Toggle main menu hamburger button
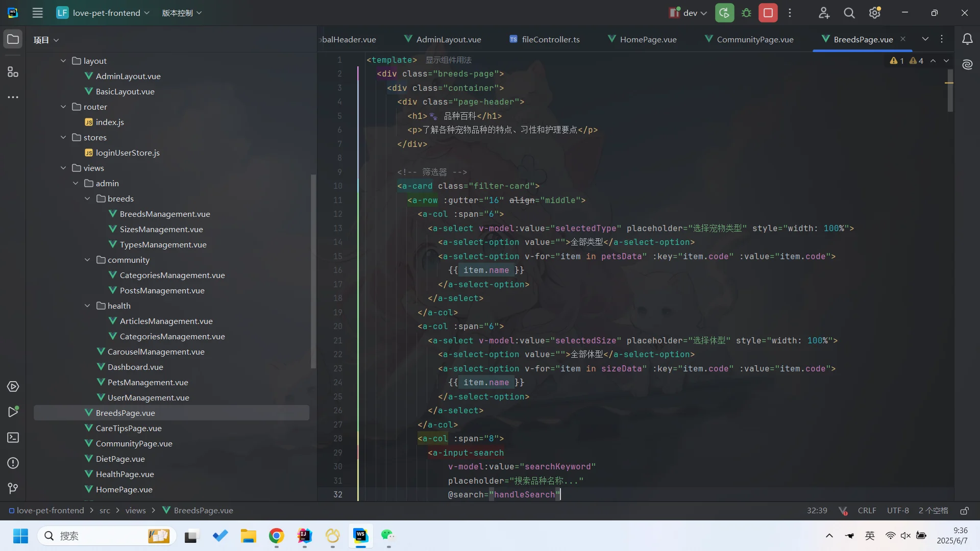 [x=37, y=13]
